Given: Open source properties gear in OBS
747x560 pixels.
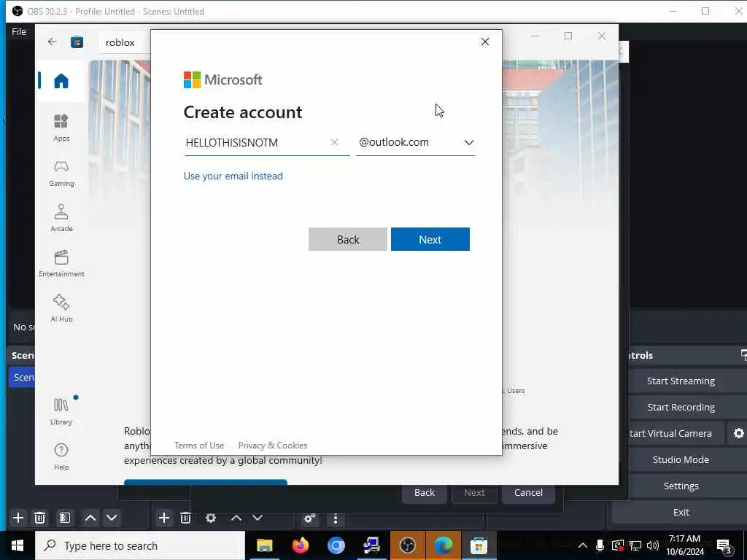Looking at the screenshot, I should point(211,518).
